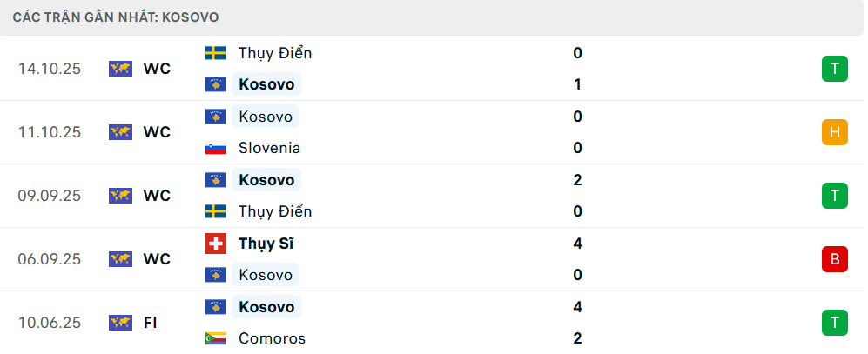Open the Thụy Sĩ team link
Image resolution: width=868 pixels, height=354 pixels.
265,244
